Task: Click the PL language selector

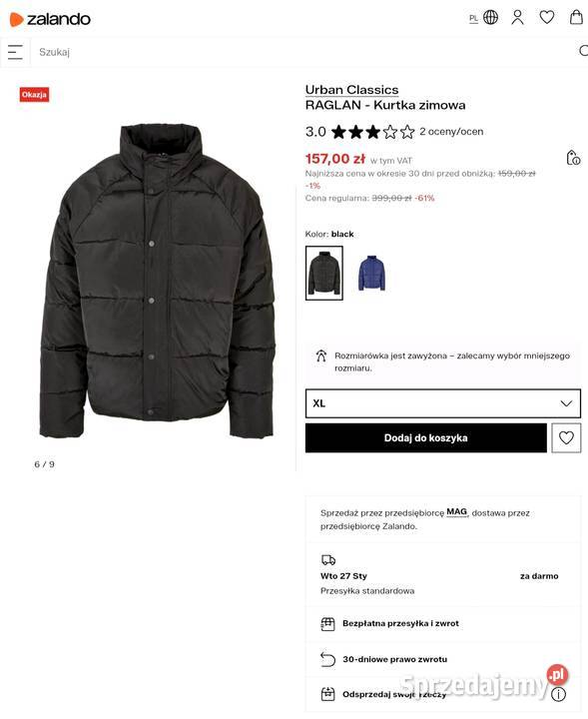Action: click(473, 19)
